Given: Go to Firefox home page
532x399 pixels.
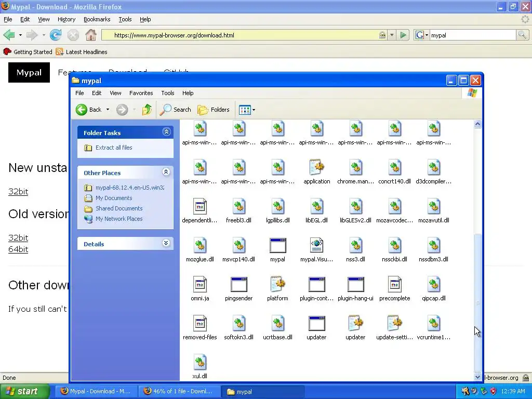Looking at the screenshot, I should 90,35.
